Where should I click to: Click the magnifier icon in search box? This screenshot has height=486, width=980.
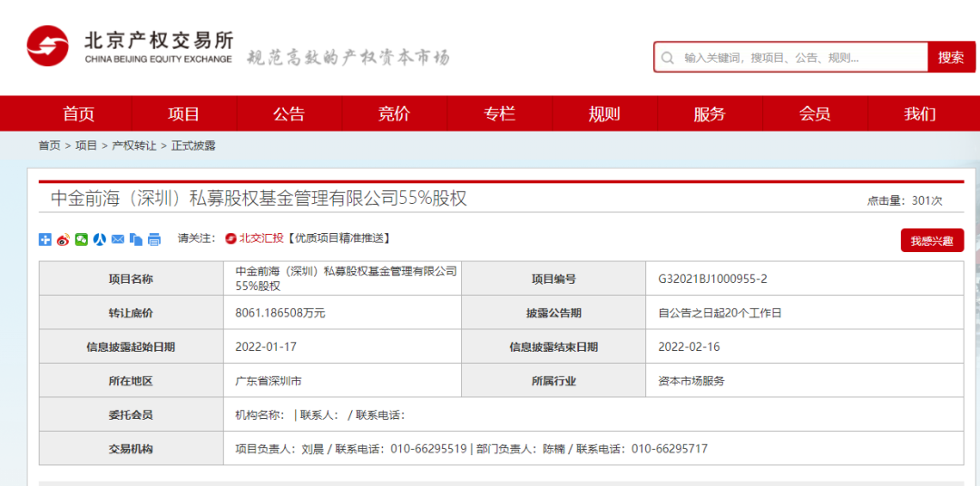click(x=668, y=58)
